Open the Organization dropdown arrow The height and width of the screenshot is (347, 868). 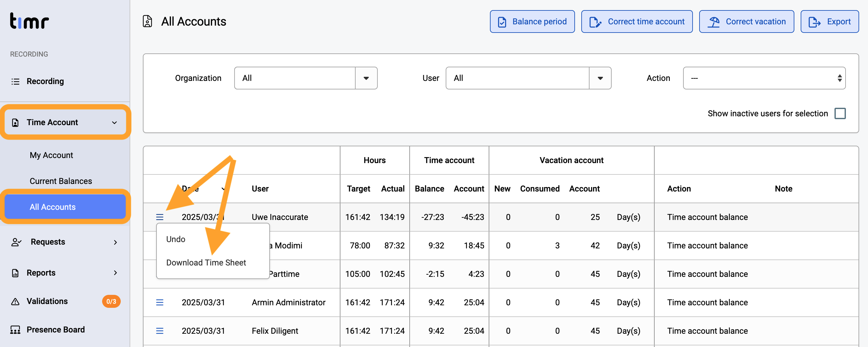coord(366,78)
